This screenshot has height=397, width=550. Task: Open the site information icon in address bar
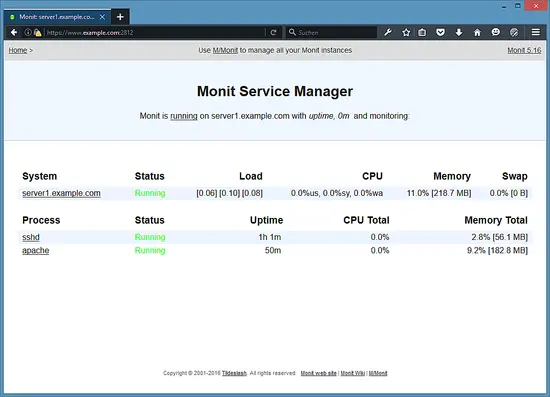pyautogui.click(x=28, y=33)
